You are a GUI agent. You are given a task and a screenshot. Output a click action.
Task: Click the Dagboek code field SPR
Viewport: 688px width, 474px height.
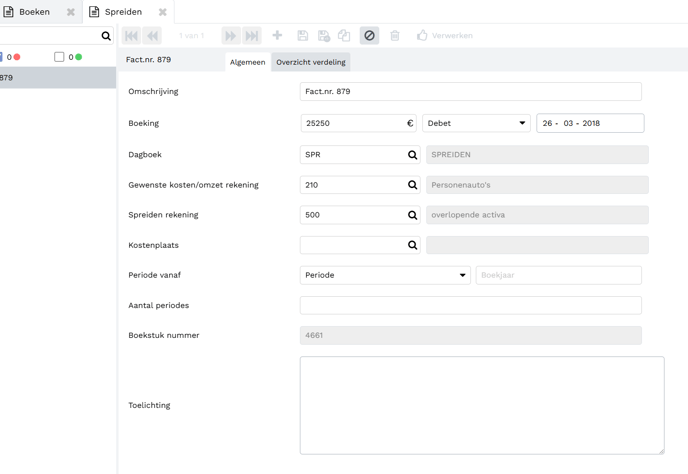pyautogui.click(x=360, y=154)
